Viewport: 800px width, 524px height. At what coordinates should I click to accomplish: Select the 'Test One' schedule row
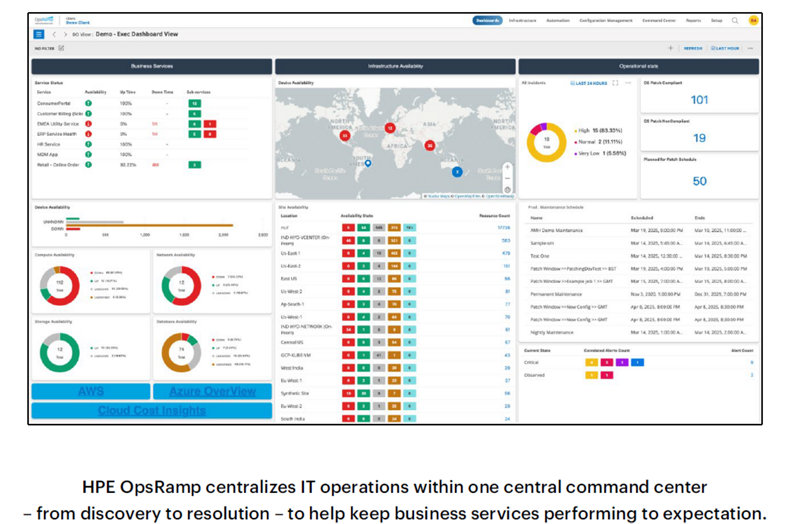pos(638,256)
